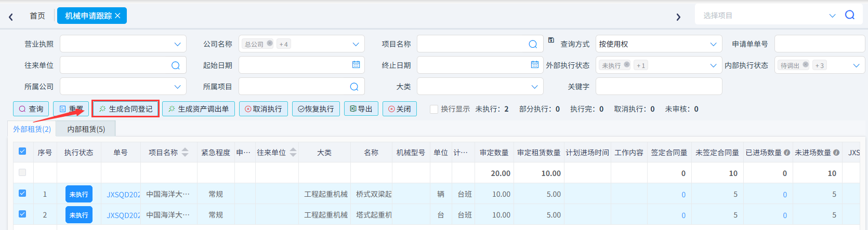Click 未执行 status badge in row 2
Screen dimensions: 868x230
(79, 215)
